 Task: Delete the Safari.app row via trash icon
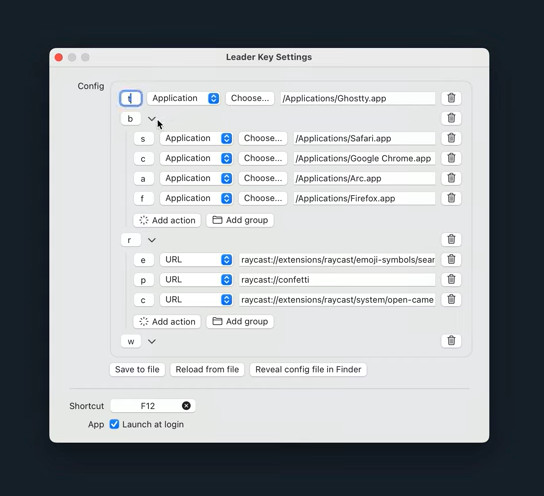451,138
